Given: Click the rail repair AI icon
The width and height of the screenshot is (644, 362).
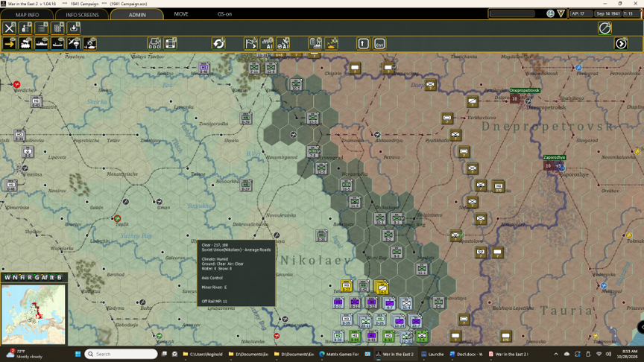Looking at the screenshot, I should [x=267, y=43].
